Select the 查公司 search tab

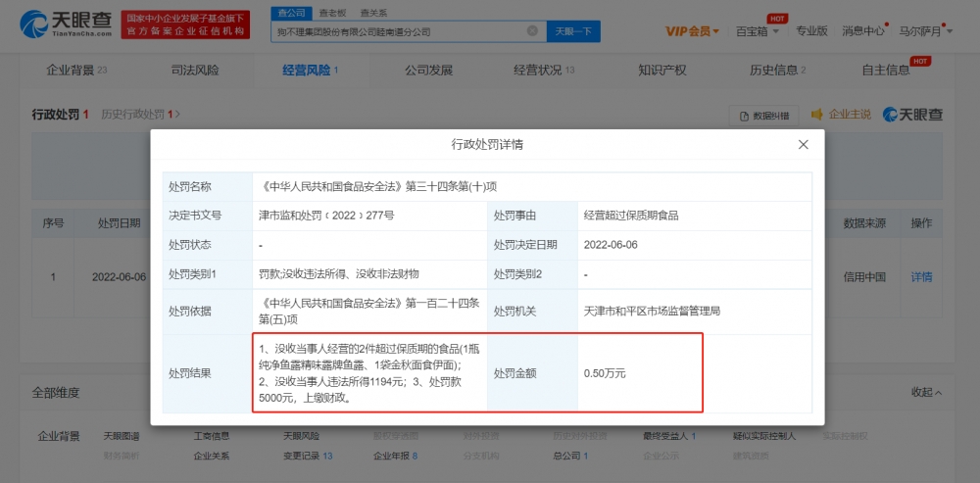[289, 13]
